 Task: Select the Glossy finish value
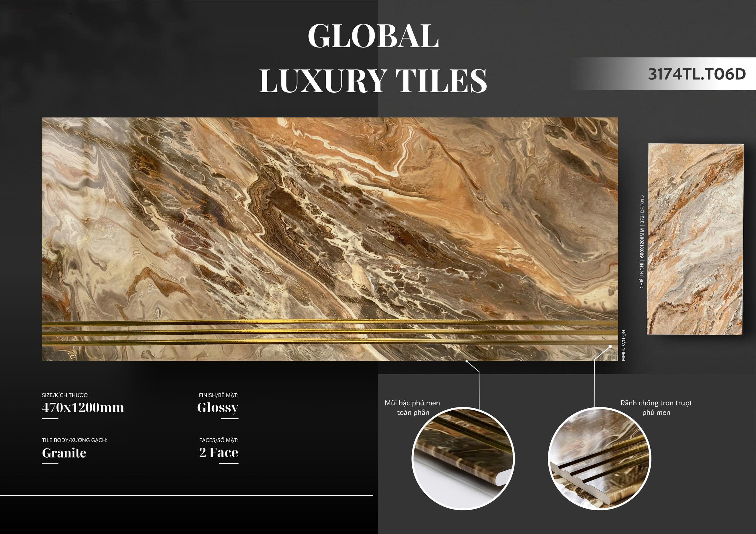point(218,408)
